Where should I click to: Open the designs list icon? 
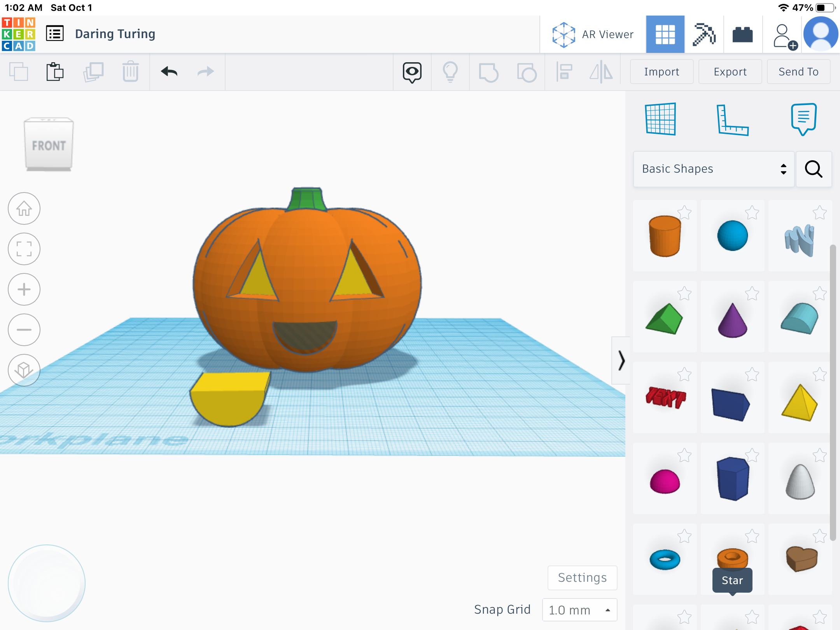point(55,34)
